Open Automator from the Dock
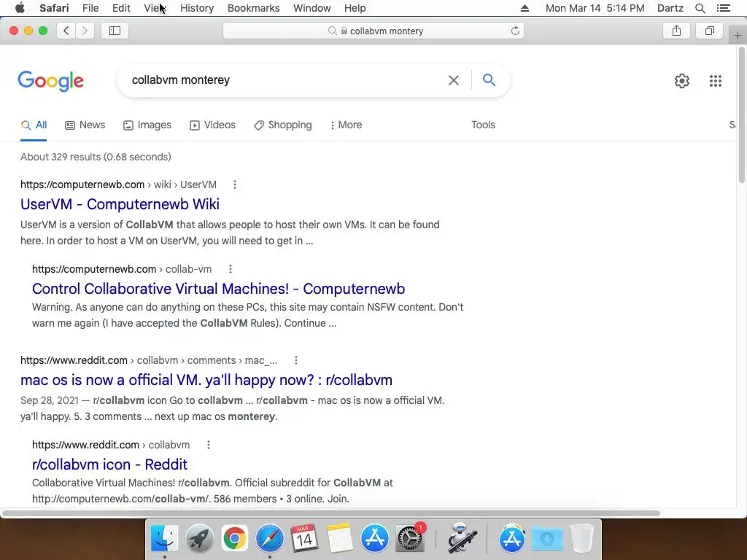The width and height of the screenshot is (747, 560). [x=461, y=539]
